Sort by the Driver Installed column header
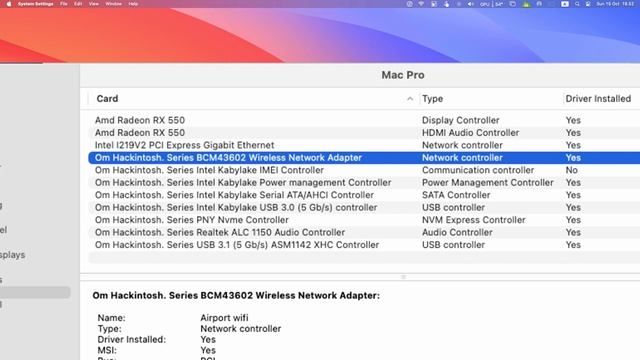640x360 pixels. 598,99
